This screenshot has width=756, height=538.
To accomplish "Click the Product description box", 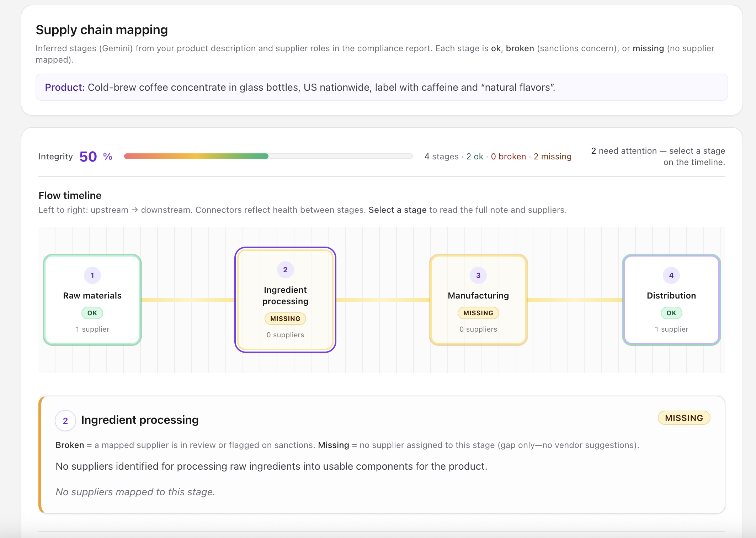I will 382,88.
